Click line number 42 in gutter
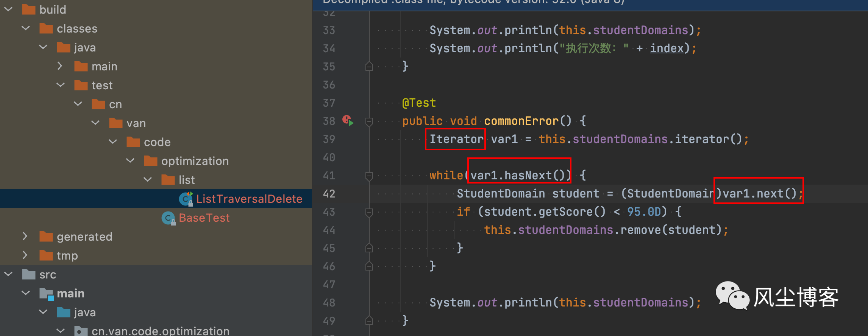 [x=329, y=194]
